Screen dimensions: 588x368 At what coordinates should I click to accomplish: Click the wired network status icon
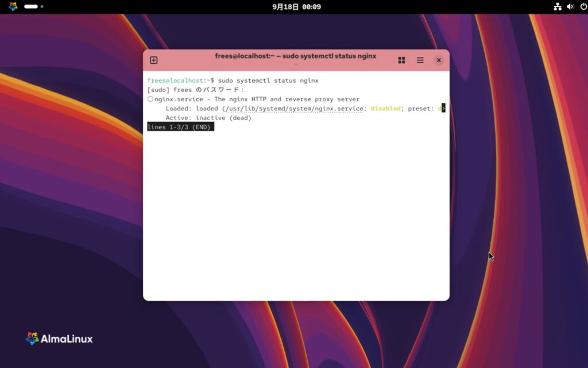tap(557, 7)
